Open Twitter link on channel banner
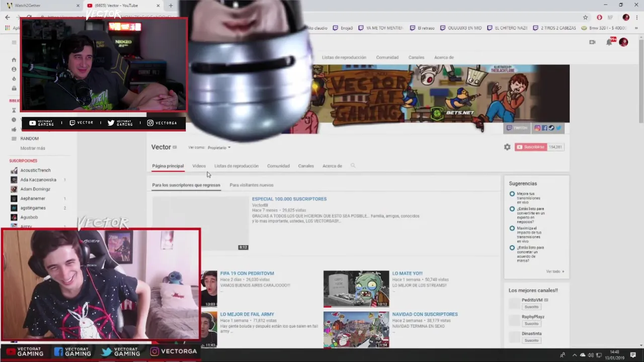Image resolution: width=644 pixels, height=362 pixels. coord(558,128)
